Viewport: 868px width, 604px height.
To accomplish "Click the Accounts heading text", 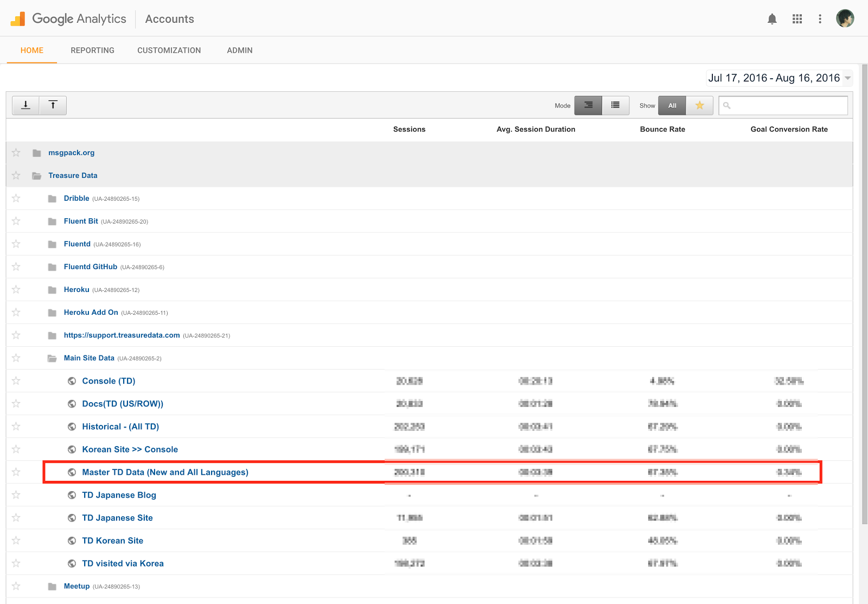I will pyautogui.click(x=169, y=19).
